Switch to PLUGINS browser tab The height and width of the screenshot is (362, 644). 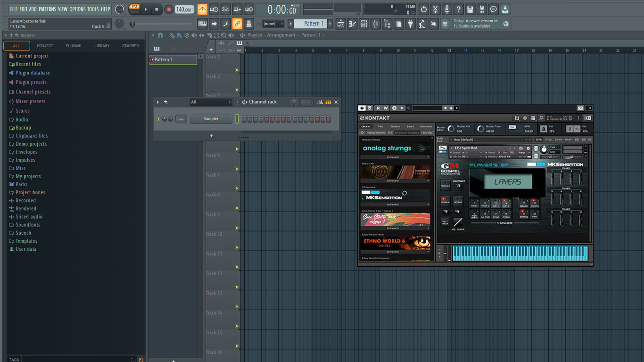click(x=74, y=46)
